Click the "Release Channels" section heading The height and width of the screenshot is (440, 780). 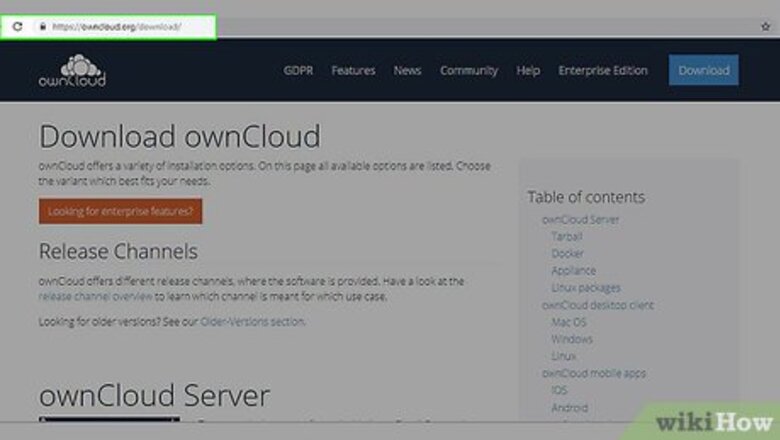(118, 252)
